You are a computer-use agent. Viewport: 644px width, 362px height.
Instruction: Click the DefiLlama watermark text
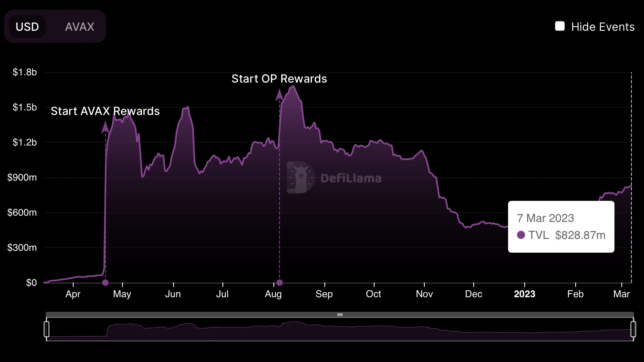click(351, 178)
